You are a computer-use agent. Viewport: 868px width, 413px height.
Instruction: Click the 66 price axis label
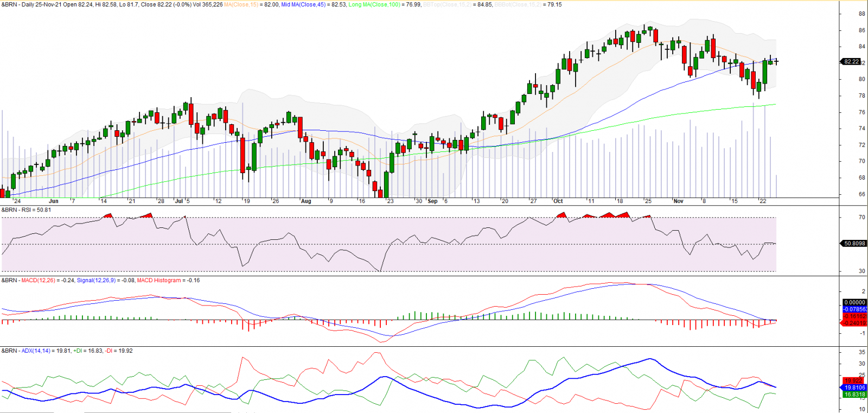coord(862,194)
